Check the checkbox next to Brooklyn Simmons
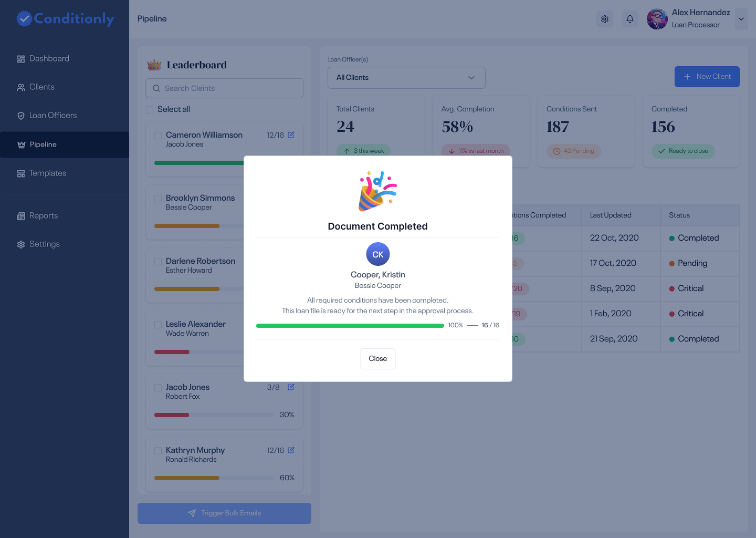 tap(158, 199)
